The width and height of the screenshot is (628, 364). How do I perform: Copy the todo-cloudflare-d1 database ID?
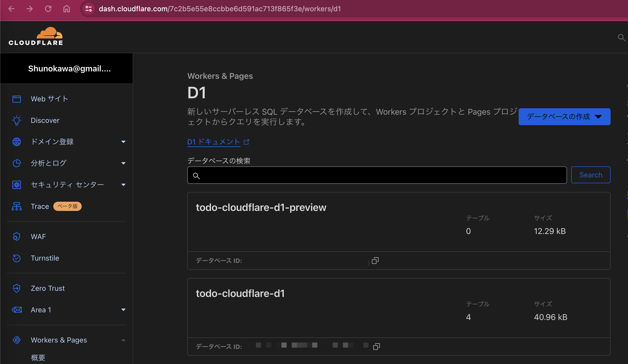tap(376, 346)
